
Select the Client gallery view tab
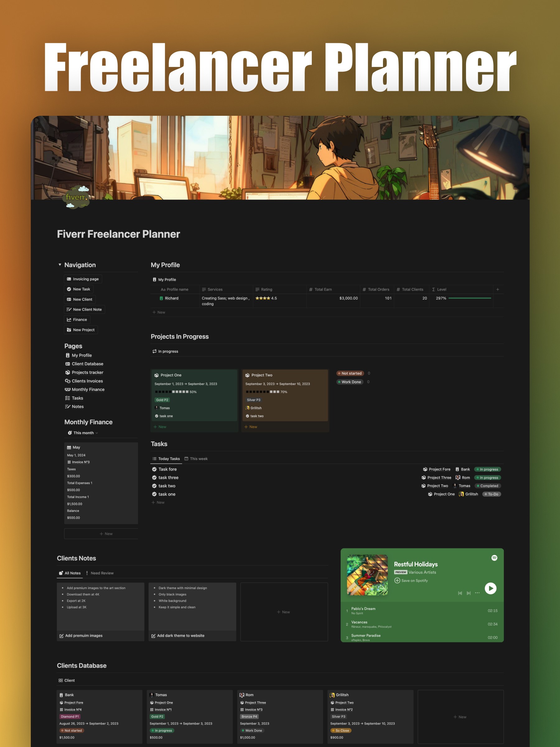pyautogui.click(x=67, y=680)
